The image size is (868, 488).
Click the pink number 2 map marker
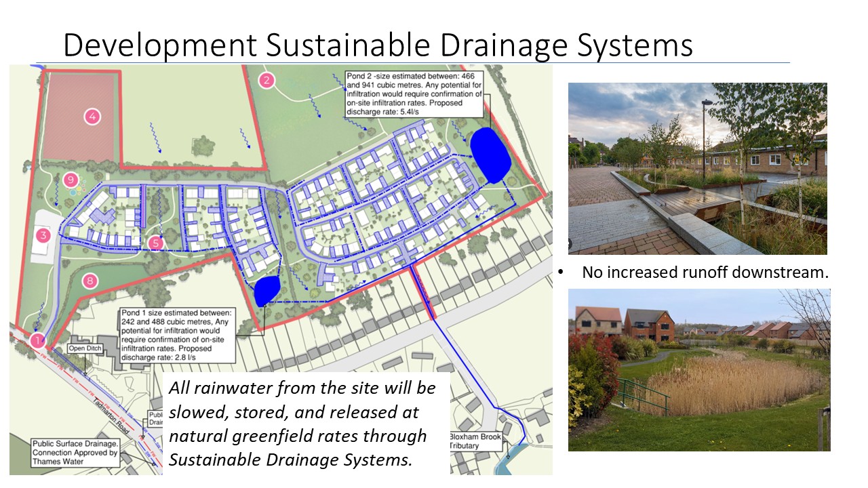tap(267, 81)
